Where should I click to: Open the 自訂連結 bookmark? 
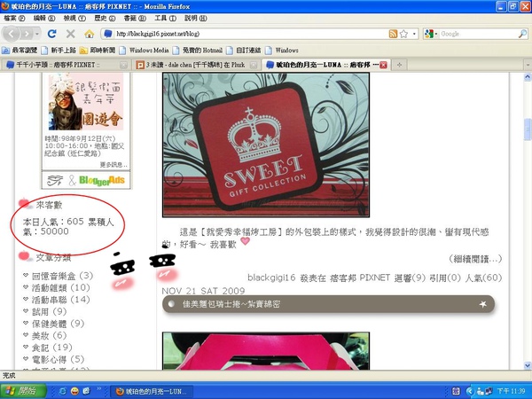(x=244, y=51)
